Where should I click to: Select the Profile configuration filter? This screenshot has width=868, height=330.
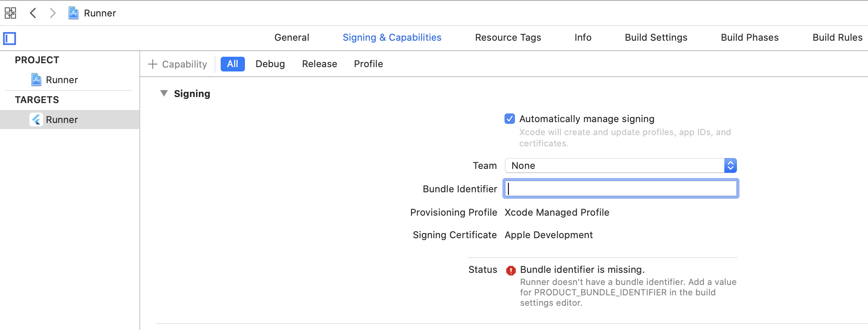coord(368,64)
